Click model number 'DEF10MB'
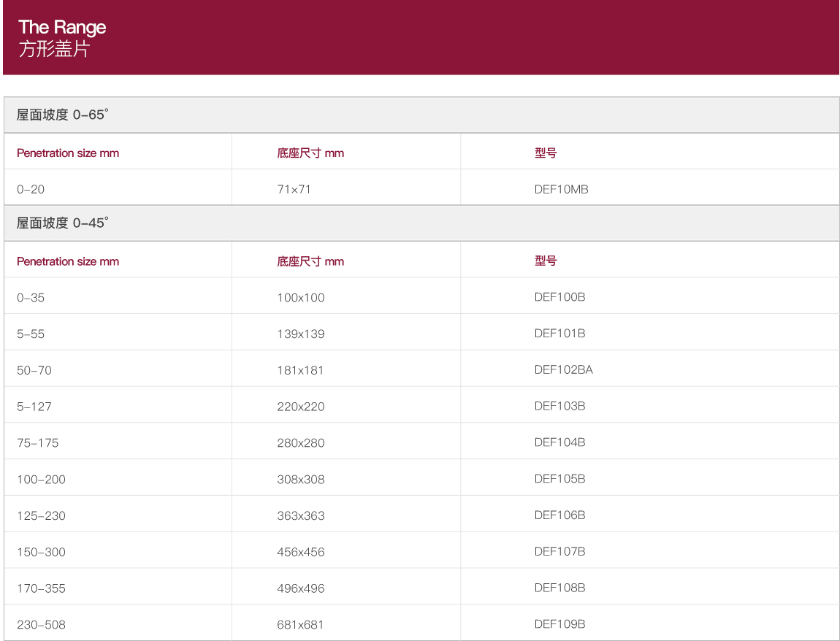 (x=561, y=189)
